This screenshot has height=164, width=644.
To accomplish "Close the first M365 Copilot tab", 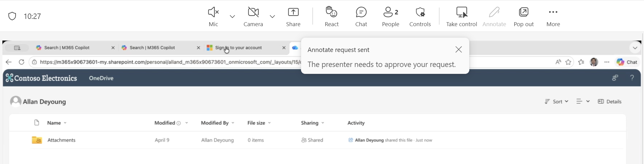I will (113, 48).
